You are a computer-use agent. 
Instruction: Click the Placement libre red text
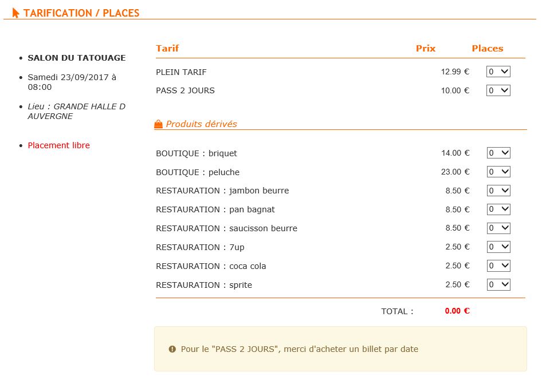pos(59,145)
